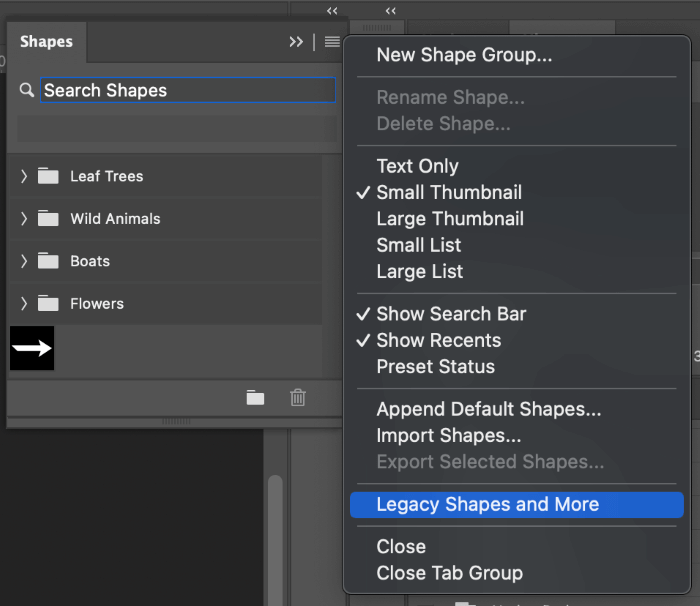Choose Legacy Shapes and More
Viewport: 700px width, 606px height.
click(487, 504)
